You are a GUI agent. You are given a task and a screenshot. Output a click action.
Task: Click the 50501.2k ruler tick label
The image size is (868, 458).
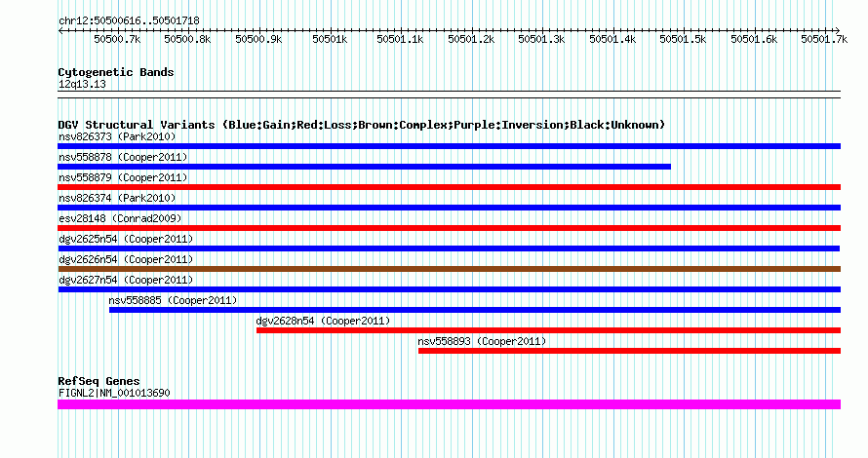coord(471,39)
